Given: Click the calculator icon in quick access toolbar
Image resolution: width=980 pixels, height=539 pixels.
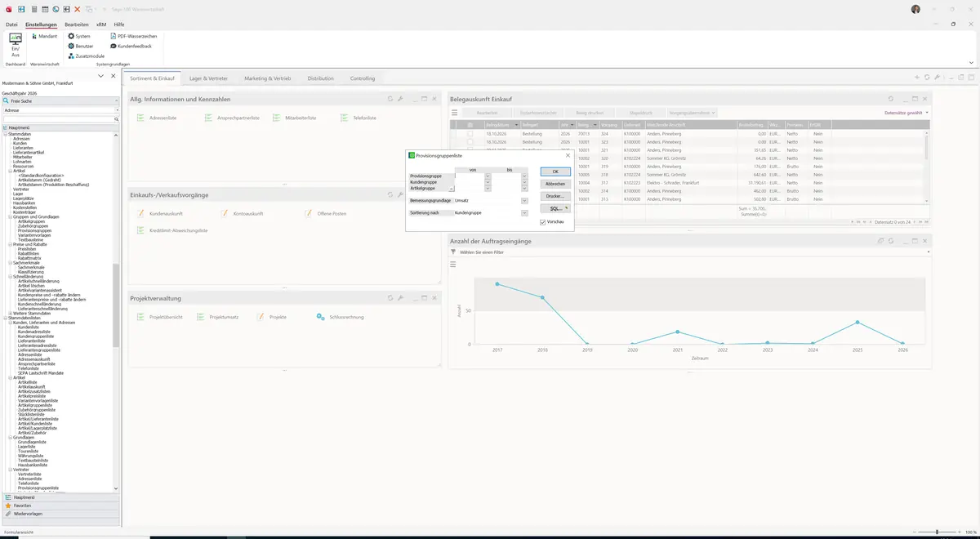Looking at the screenshot, I should (x=33, y=9).
